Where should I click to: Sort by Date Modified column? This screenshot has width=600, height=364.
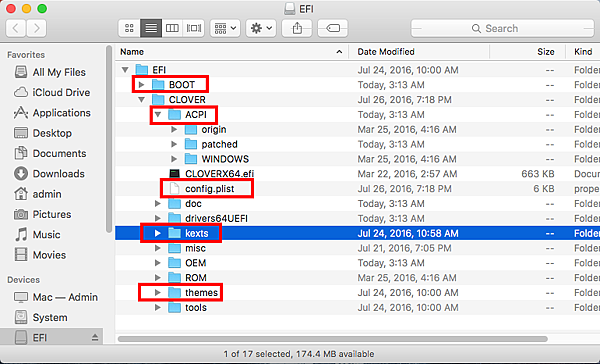coord(419,52)
